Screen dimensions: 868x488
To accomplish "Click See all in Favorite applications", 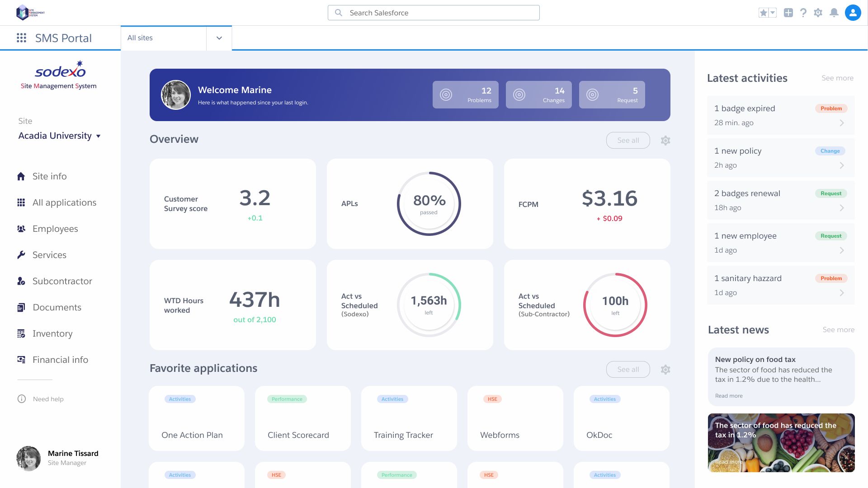I will [628, 370].
